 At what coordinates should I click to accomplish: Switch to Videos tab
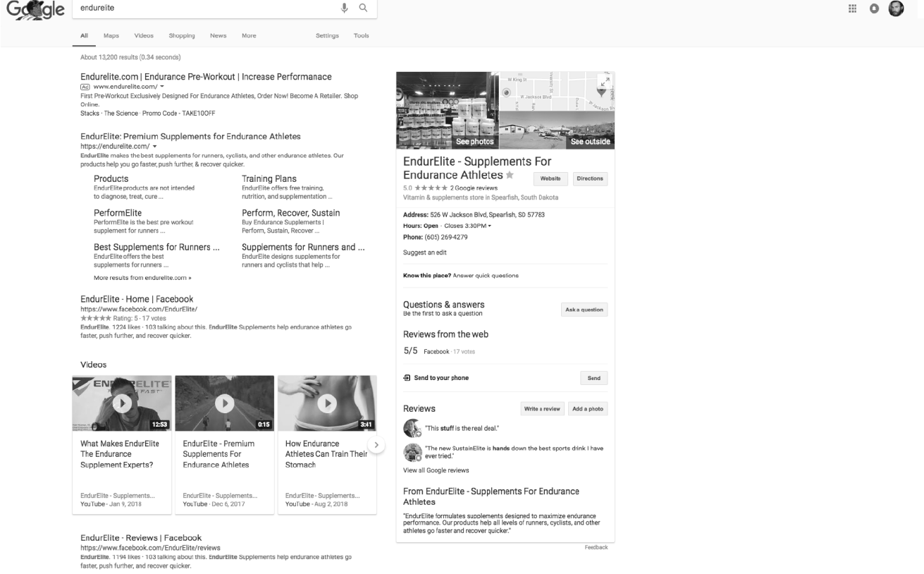144,35
